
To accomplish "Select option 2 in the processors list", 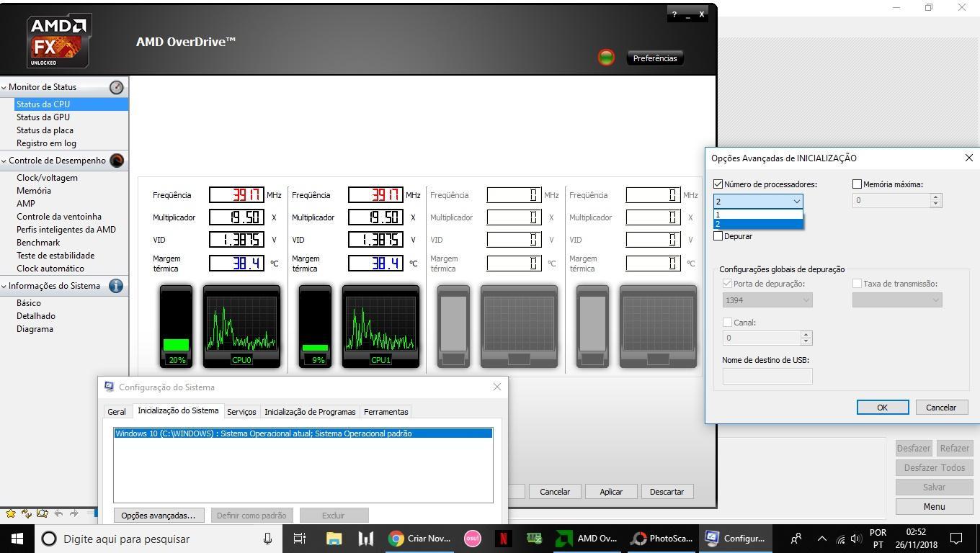I will point(758,224).
